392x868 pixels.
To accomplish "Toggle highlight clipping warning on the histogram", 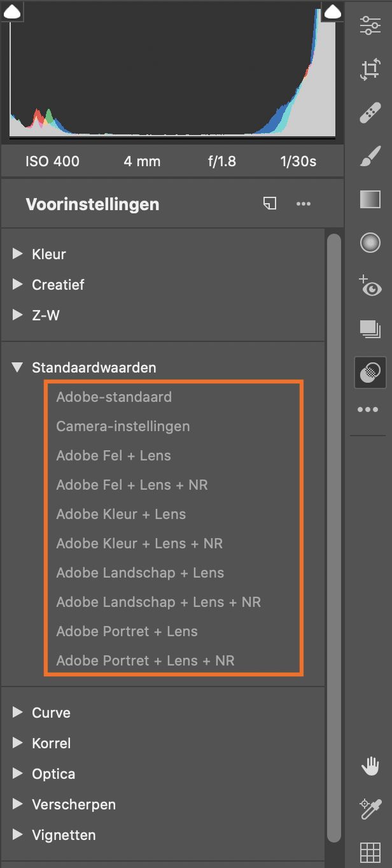I will [332, 11].
